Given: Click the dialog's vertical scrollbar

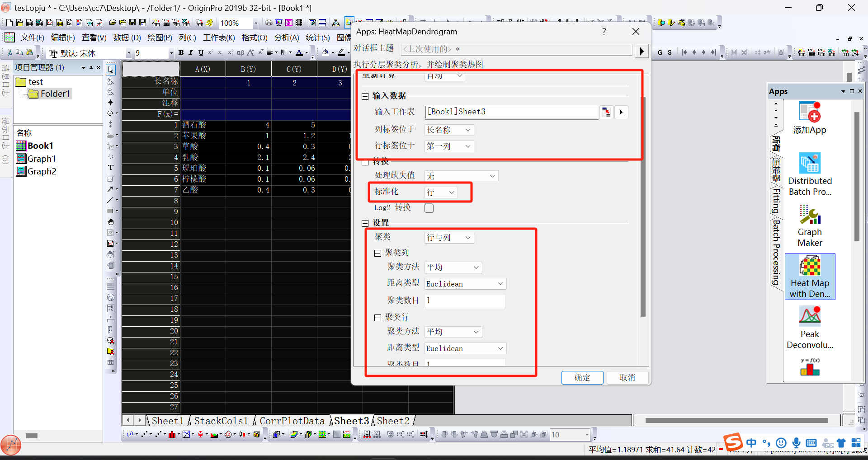Looking at the screenshot, I should point(643,203).
